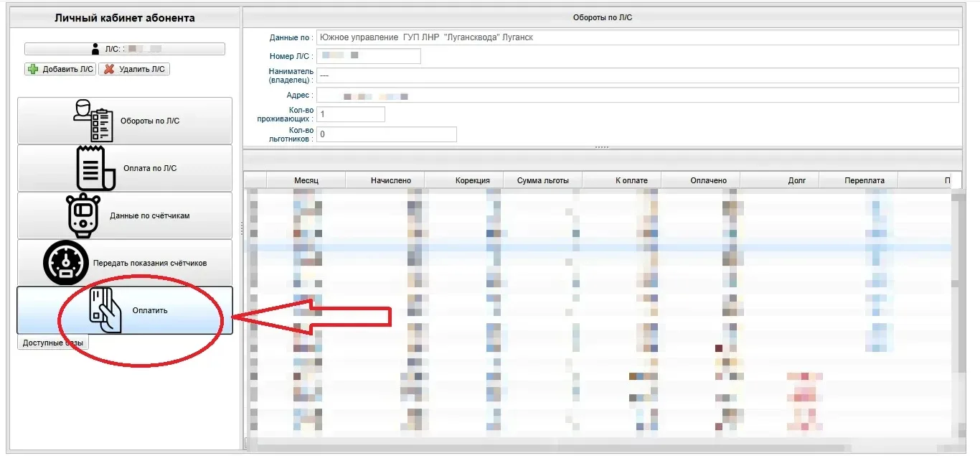Open the Л/С account selector button
The width and height of the screenshot is (980, 456).
125,49
